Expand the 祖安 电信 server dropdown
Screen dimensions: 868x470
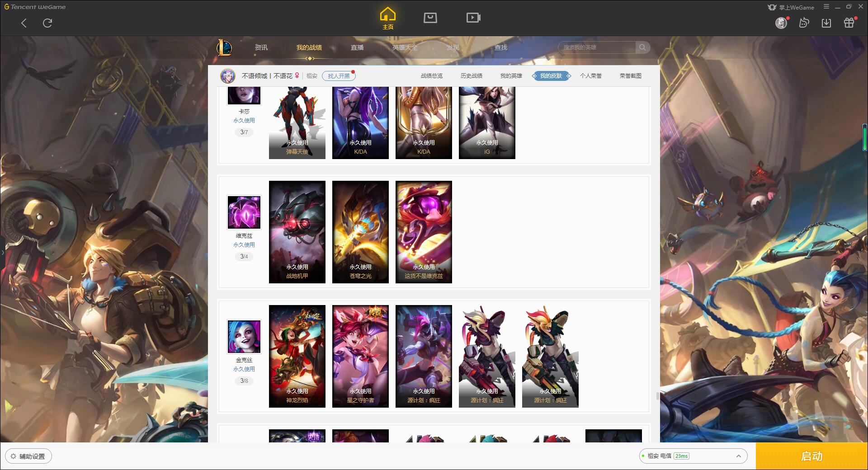click(x=693, y=456)
